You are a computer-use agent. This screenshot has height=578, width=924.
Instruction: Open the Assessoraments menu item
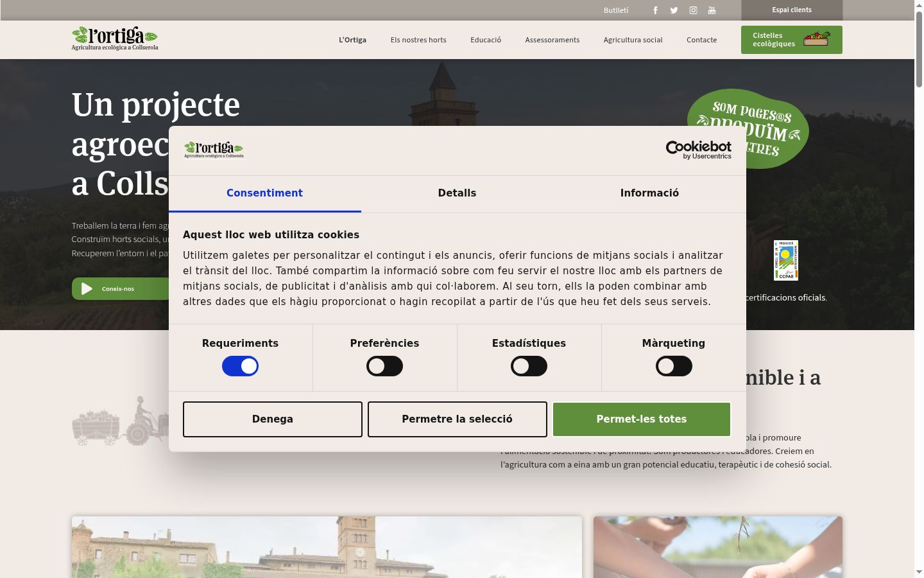pyautogui.click(x=552, y=40)
